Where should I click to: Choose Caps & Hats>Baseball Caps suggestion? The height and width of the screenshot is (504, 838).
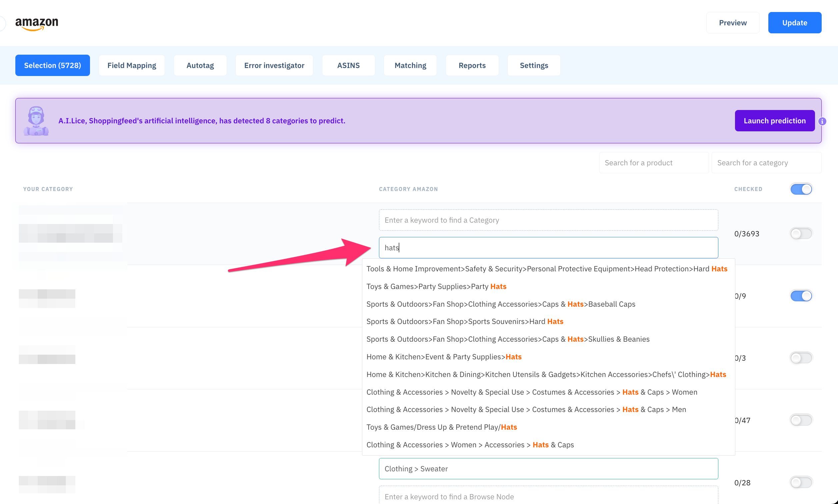coord(548,304)
